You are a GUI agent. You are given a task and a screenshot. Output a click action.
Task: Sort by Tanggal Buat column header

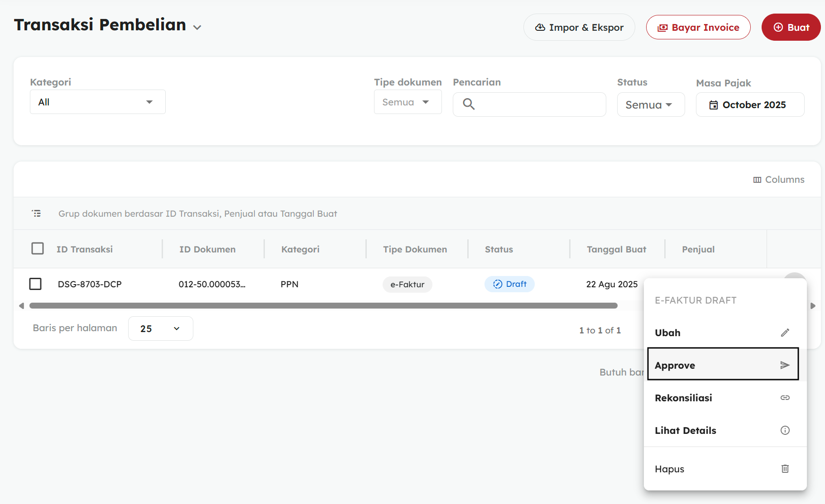coord(616,249)
